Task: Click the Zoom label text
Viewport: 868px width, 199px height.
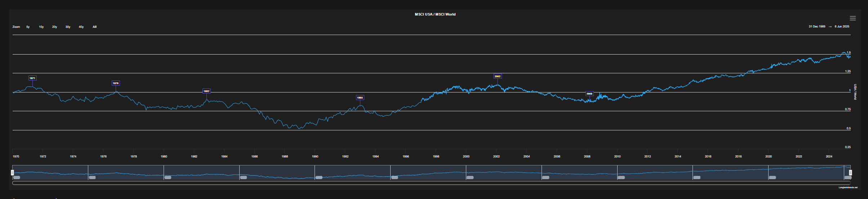Action: click(16, 27)
